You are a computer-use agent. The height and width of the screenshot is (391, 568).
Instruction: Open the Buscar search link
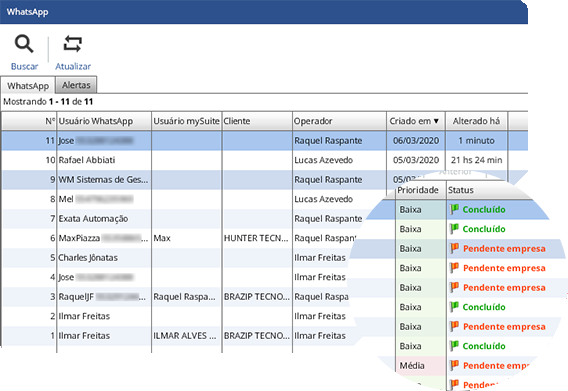tap(24, 66)
